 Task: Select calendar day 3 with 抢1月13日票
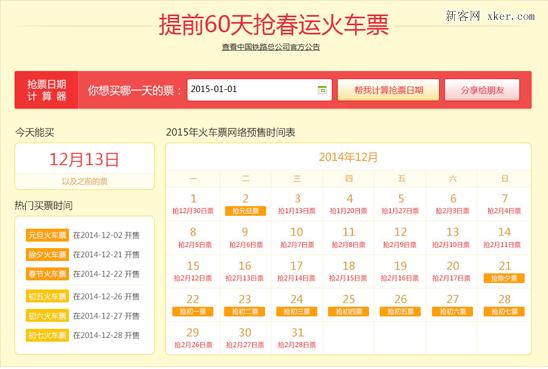(x=297, y=204)
